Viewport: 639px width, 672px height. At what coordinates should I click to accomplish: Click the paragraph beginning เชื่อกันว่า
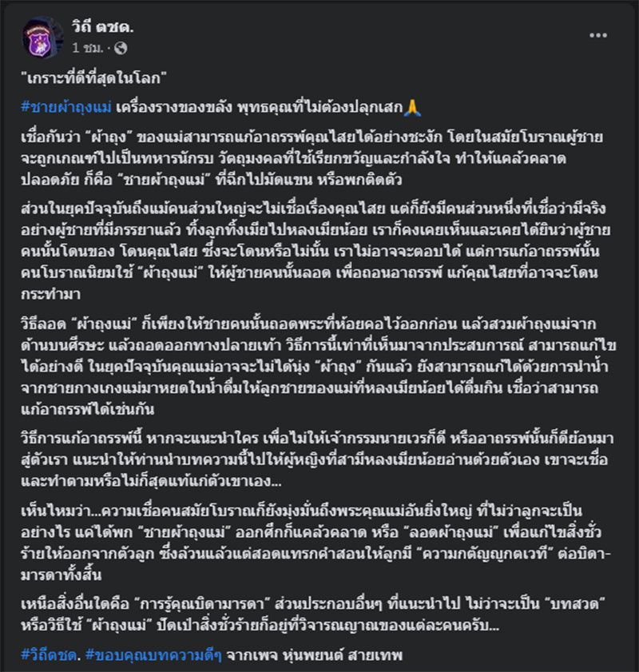tap(312, 158)
